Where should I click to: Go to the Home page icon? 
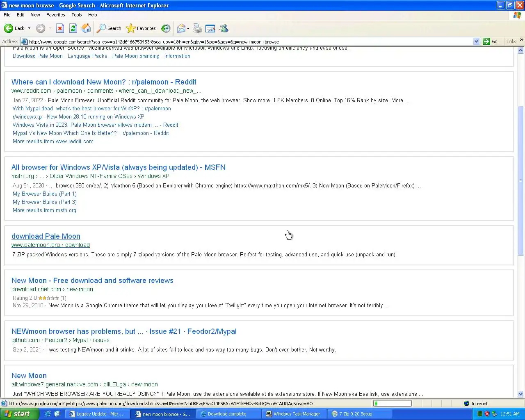(x=86, y=28)
